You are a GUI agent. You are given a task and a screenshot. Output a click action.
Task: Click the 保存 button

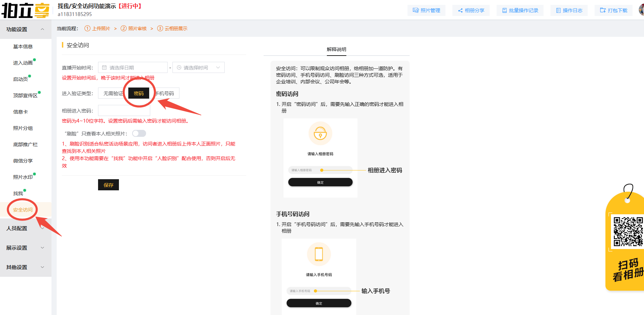(x=108, y=184)
